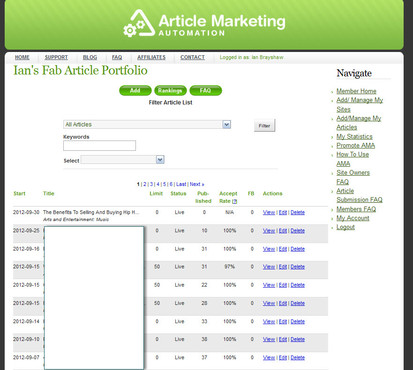
Task: Click the 'Navigate' sidebar heading
Action: 354,73
